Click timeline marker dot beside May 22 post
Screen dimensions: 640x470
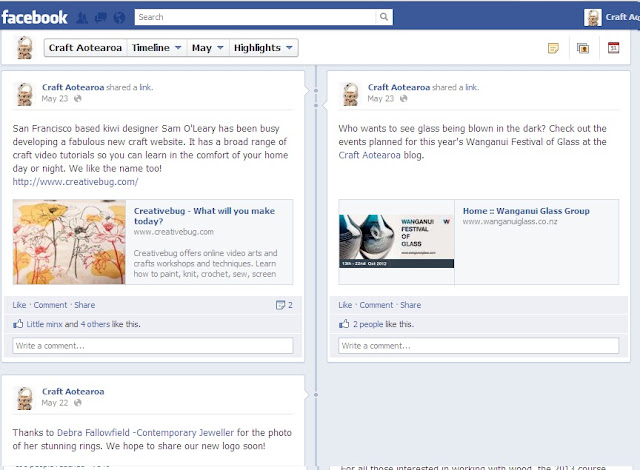point(316,395)
